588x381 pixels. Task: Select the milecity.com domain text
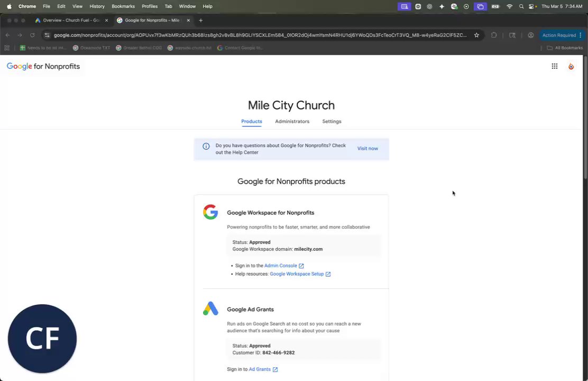coord(308,249)
